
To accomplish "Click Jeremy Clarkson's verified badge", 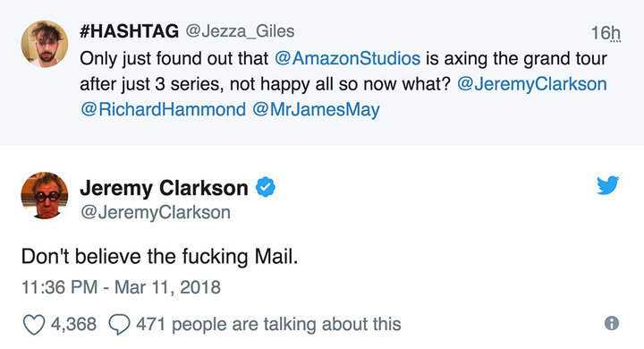I will click(x=266, y=187).
